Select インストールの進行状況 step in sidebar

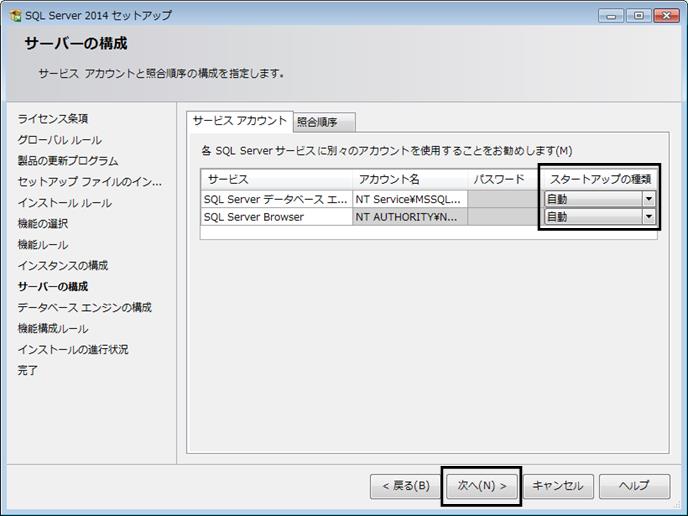(x=73, y=349)
